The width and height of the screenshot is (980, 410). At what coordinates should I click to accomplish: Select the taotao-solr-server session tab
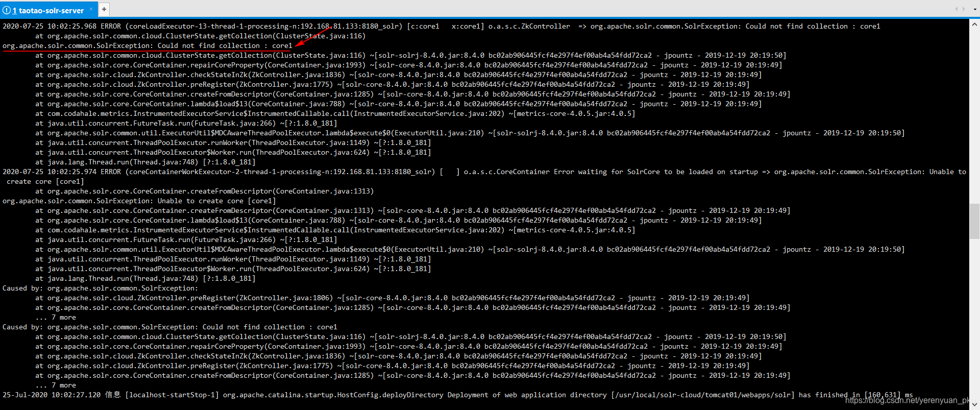pos(48,10)
